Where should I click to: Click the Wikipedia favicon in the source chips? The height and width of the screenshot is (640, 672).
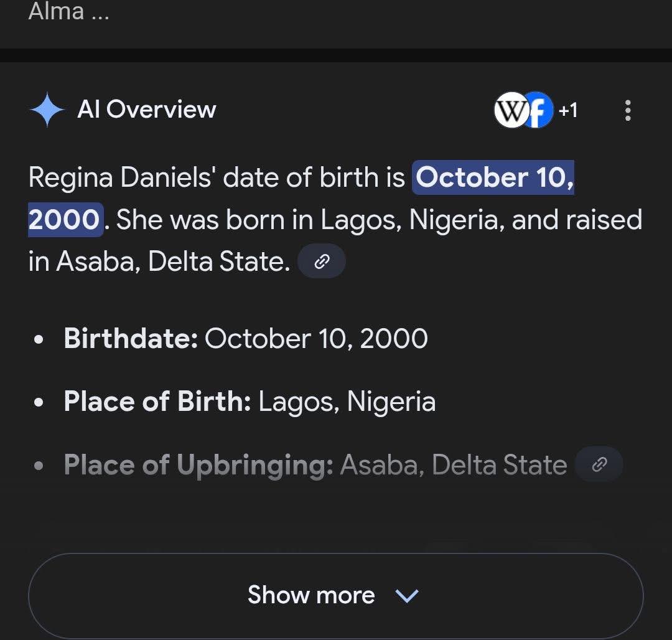510,110
